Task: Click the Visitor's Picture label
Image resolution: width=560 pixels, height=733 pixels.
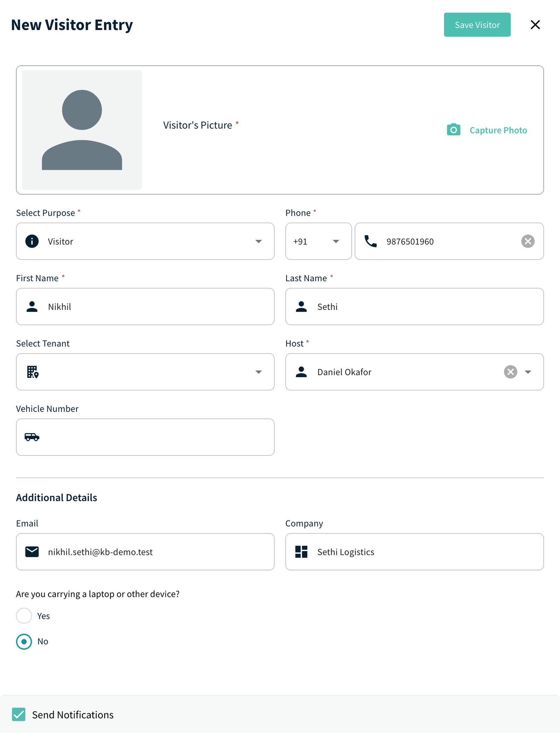Action: [198, 125]
